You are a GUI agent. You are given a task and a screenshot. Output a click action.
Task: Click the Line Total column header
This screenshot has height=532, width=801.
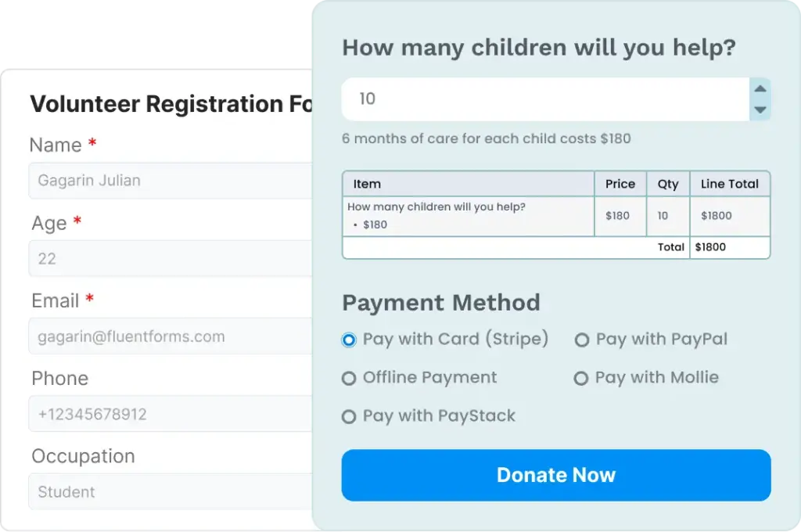[729, 184]
